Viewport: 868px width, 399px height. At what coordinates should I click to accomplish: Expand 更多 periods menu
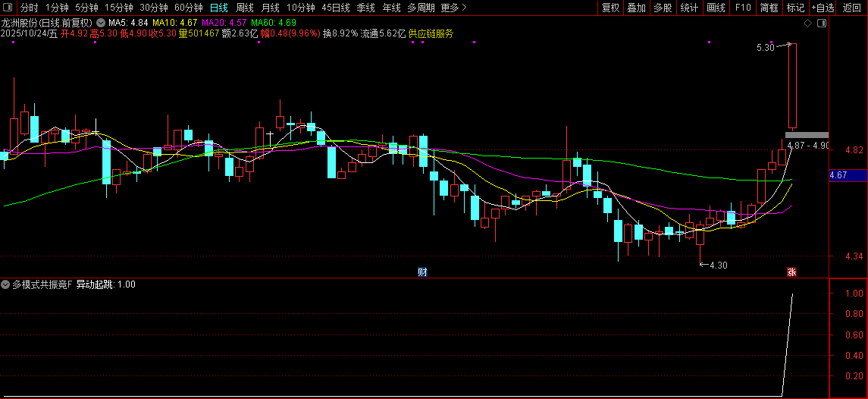coord(453,8)
